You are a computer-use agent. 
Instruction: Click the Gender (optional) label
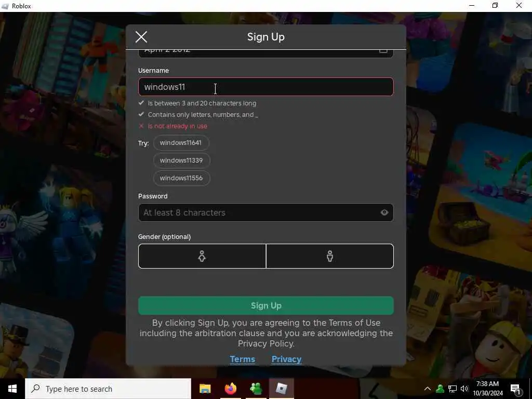[x=164, y=237]
